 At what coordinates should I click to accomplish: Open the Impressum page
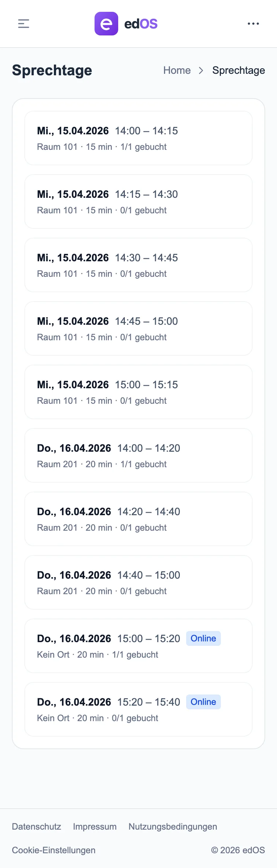click(x=95, y=827)
